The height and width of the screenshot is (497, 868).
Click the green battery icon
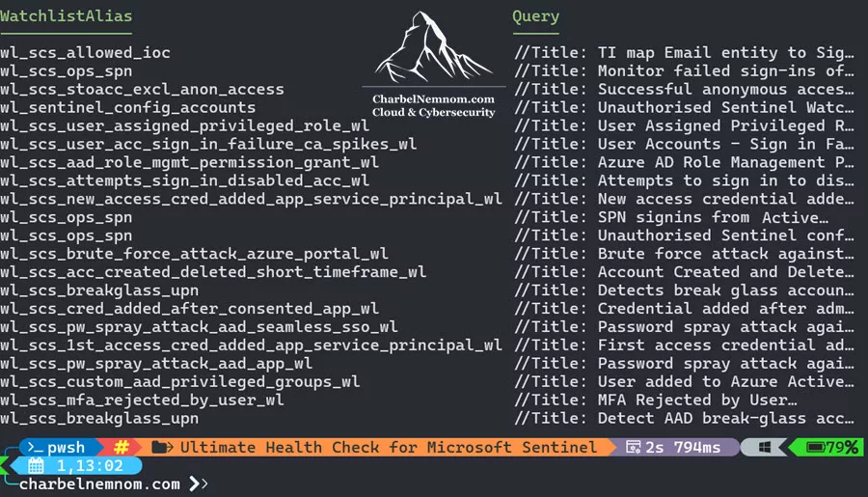(815, 447)
